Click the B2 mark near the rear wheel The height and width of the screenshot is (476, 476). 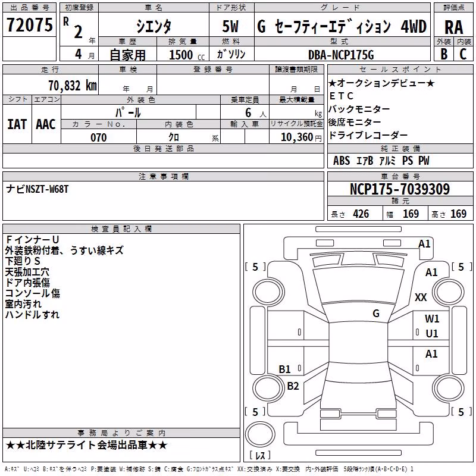293,386
